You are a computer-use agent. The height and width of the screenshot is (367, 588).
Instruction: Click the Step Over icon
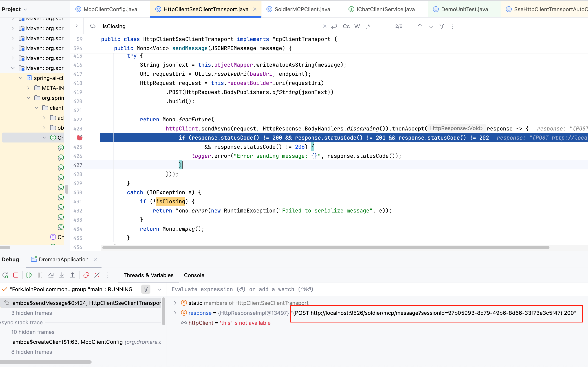tap(51, 275)
